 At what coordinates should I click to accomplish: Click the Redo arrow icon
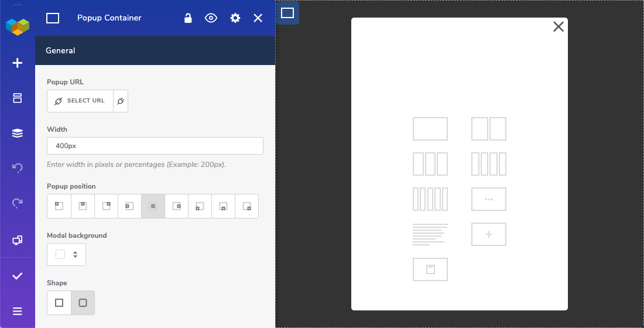tap(18, 203)
